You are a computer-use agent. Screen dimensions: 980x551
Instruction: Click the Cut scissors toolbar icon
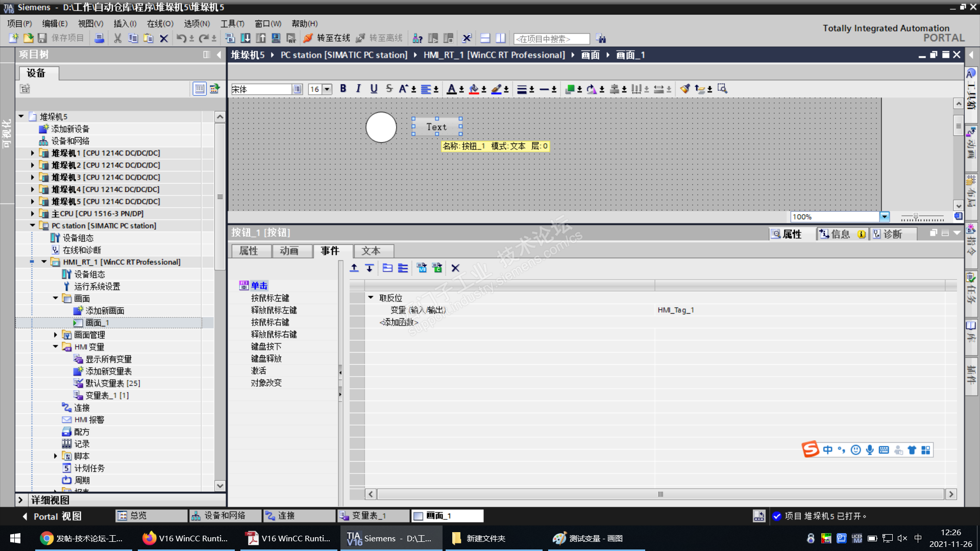[x=117, y=38]
